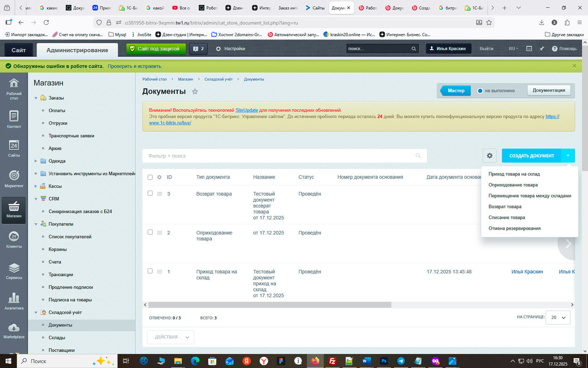Screen dimensions: 588x368
Task: Click Сайт под защитой button
Action: click(x=156, y=49)
